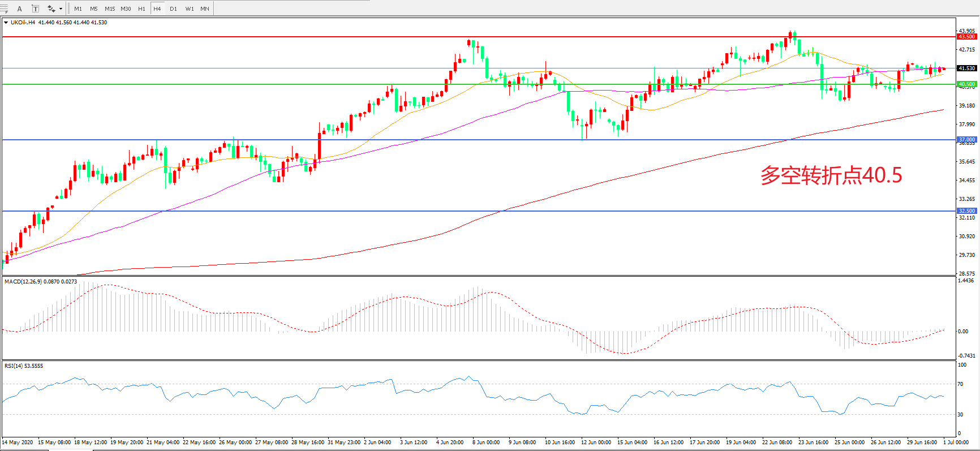The height and width of the screenshot is (451, 980).
Task: Click the active H4 timeframe button
Action: point(157,8)
